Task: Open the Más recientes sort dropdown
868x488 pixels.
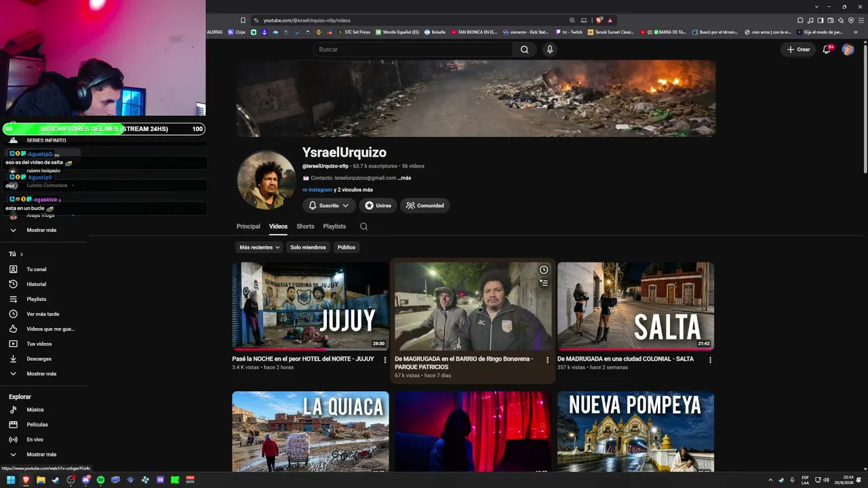Action: [x=259, y=247]
